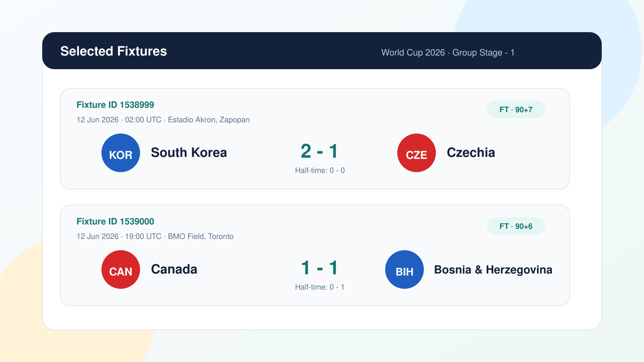644x362 pixels.
Task: Click the Canada team name
Action: click(174, 269)
